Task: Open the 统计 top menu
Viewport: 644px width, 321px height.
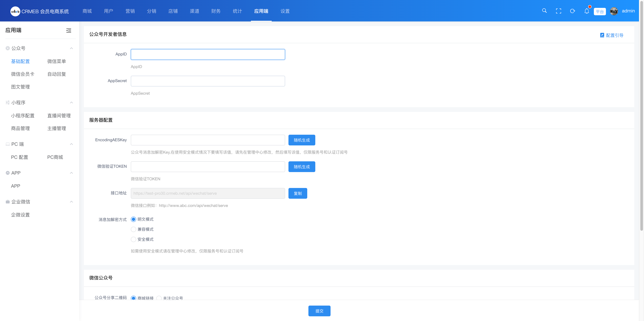Action: click(237, 11)
